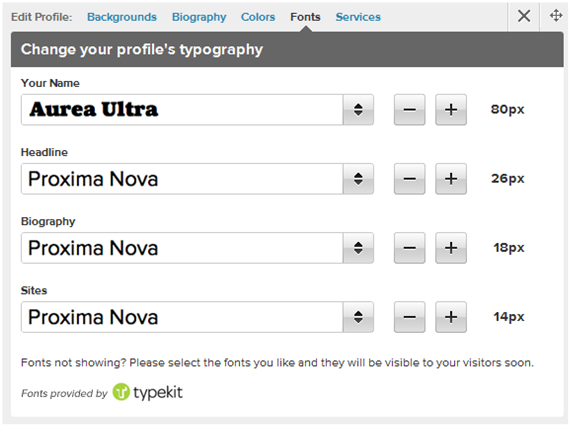The width and height of the screenshot is (571, 427).
Task: Open the Biography font dropdown arrows
Action: [358, 248]
